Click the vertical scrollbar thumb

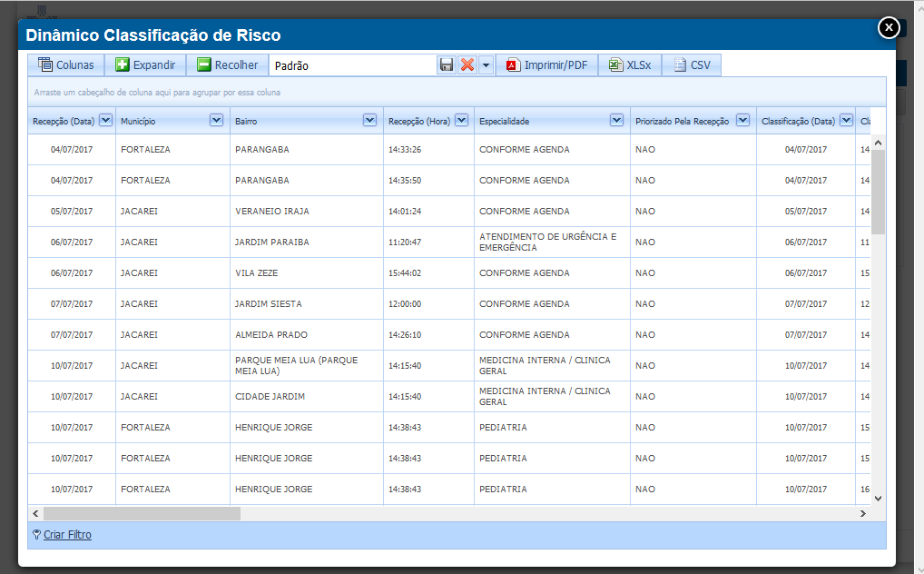878,192
